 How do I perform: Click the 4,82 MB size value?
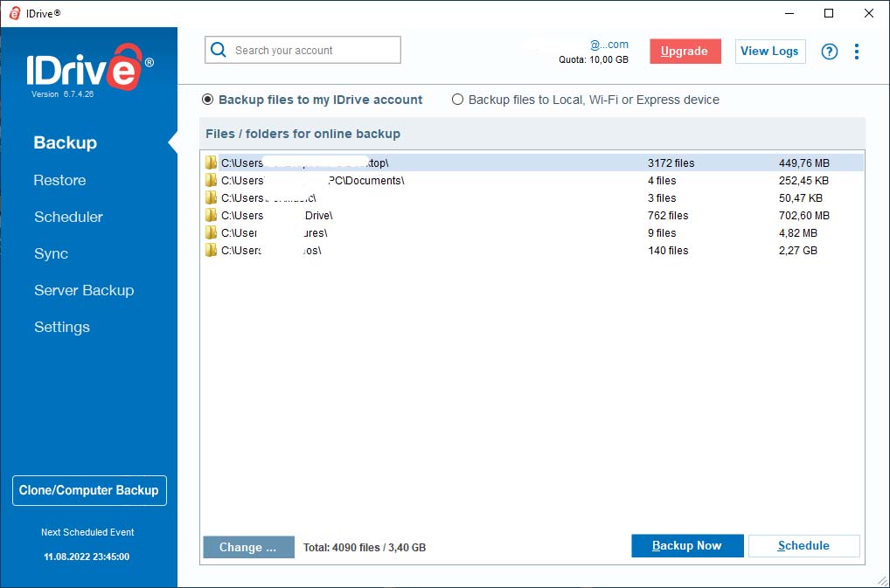797,233
